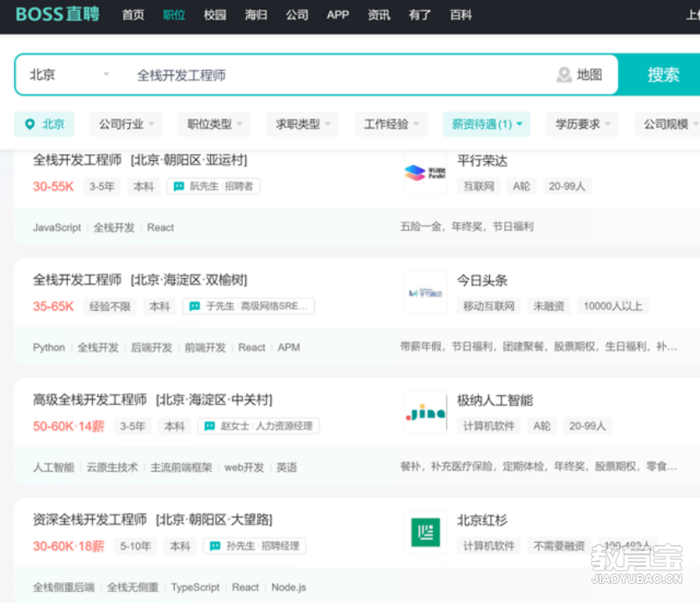
Task: Open the 今日头条 company logo
Action: tap(425, 293)
